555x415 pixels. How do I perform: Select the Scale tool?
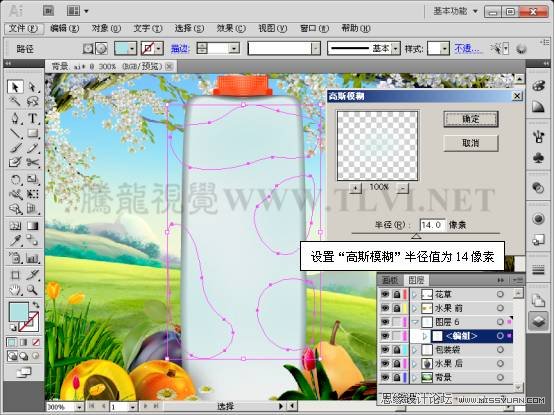coord(32,180)
